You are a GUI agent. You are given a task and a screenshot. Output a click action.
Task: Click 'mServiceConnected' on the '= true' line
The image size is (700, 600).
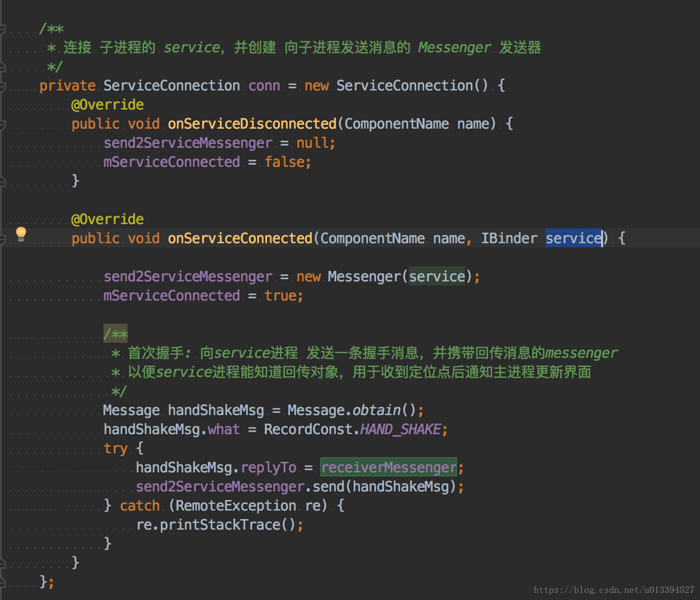172,295
